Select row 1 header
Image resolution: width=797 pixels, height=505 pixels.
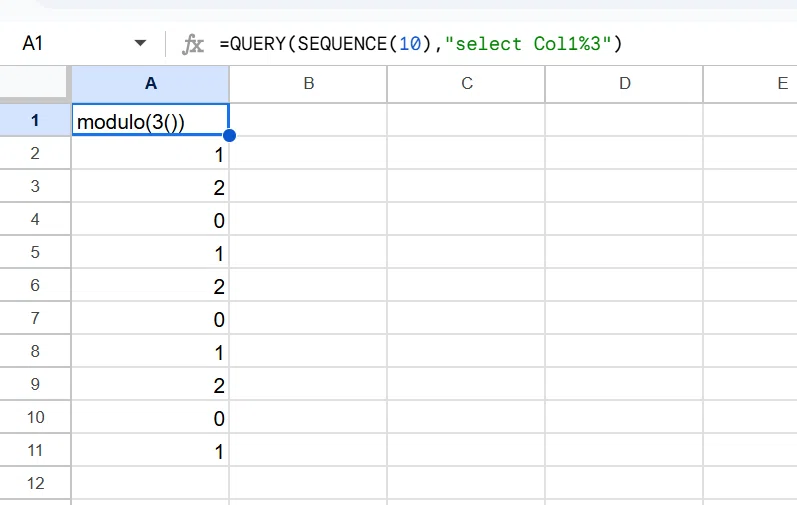[35, 120]
